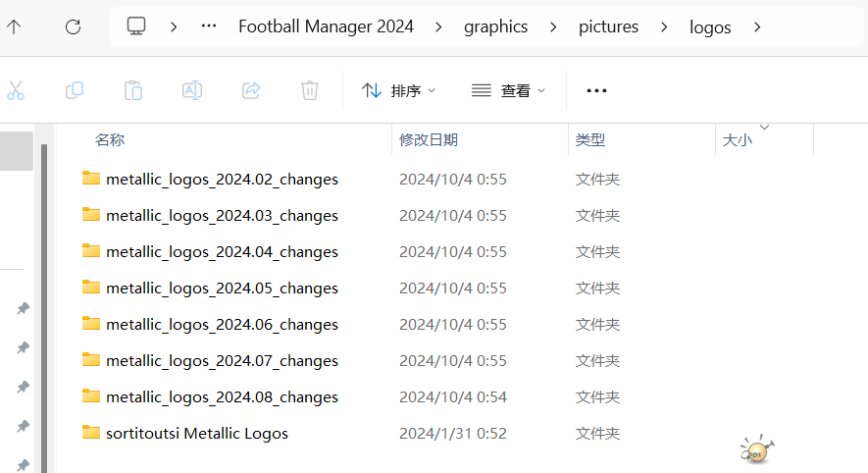Sort by 名称 column header

click(x=110, y=139)
